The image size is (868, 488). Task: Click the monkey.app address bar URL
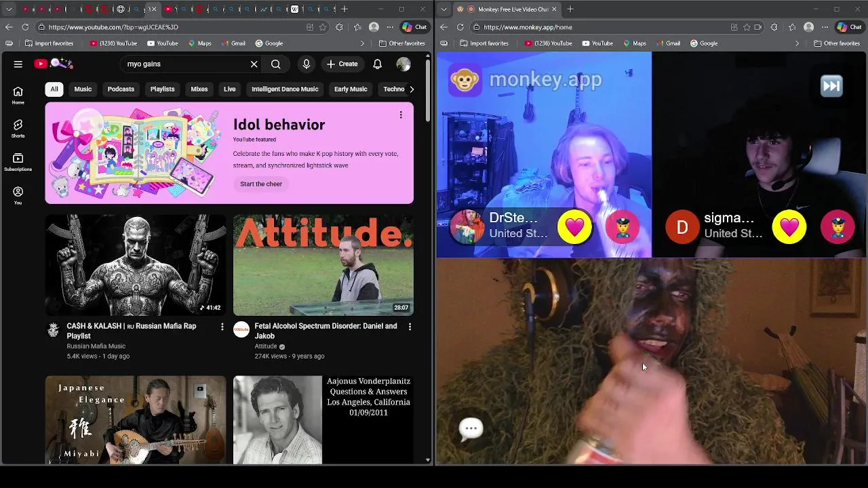tap(528, 27)
